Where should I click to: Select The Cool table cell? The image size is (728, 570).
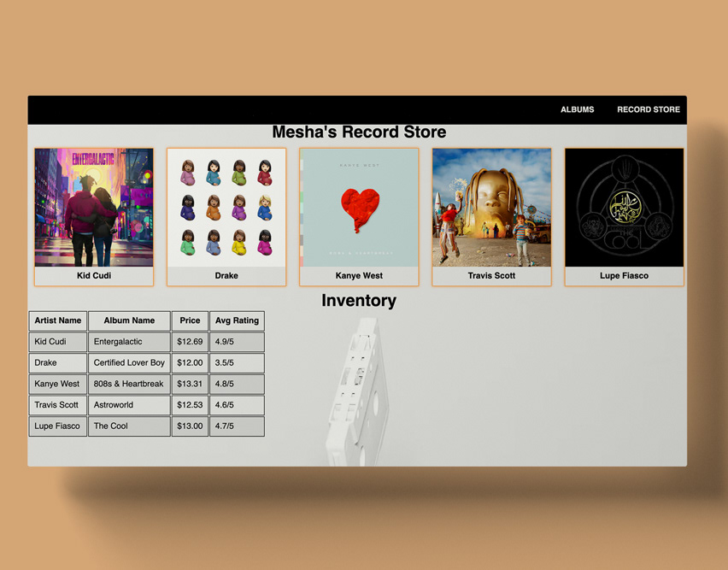point(129,426)
